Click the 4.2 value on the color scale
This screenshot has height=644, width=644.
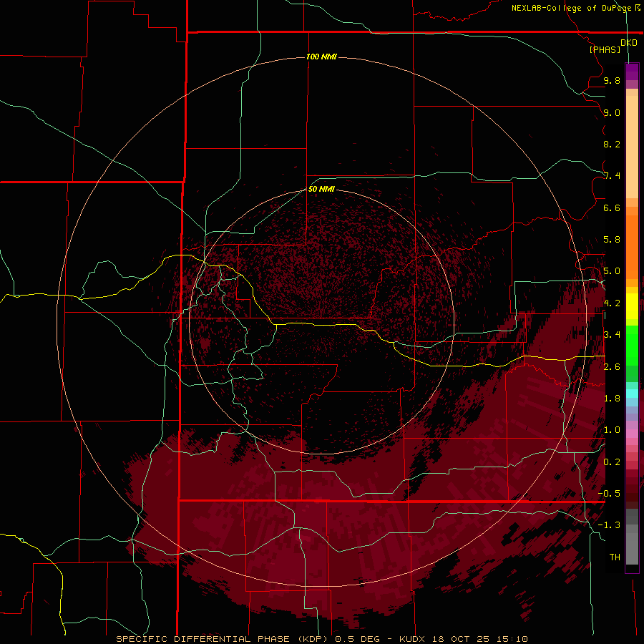click(x=612, y=303)
